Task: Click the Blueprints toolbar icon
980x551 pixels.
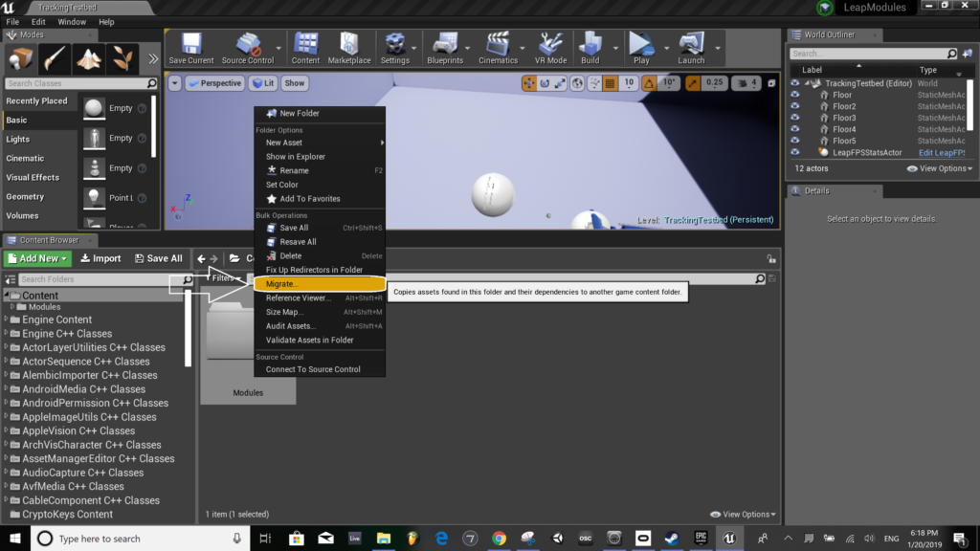Action: pos(445,45)
